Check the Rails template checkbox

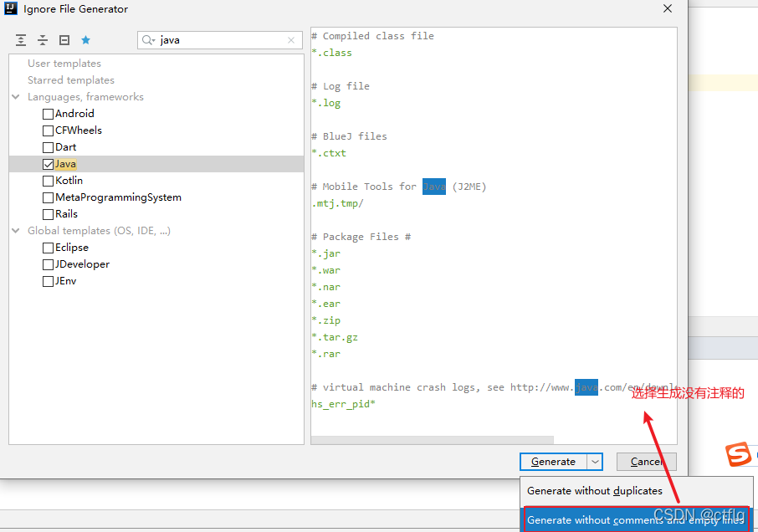click(48, 214)
